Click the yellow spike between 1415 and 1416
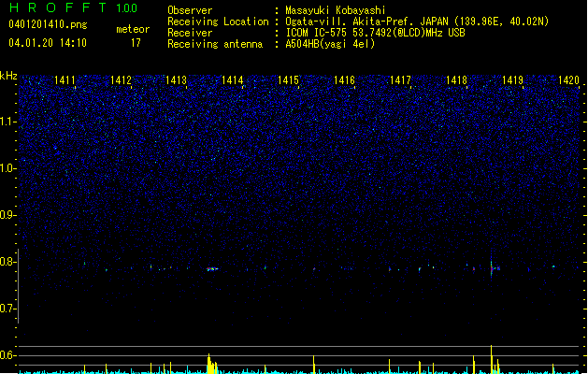588x374 pixels. coord(314,365)
